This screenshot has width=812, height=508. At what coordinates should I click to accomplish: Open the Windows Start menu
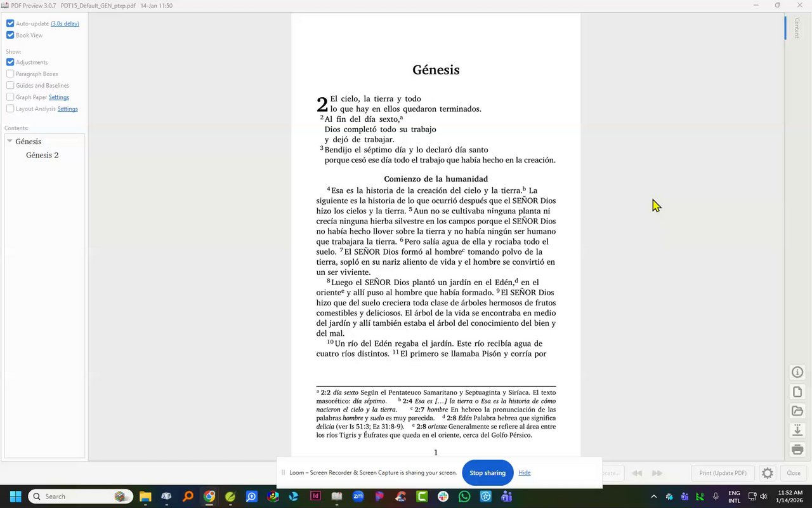[x=15, y=497]
